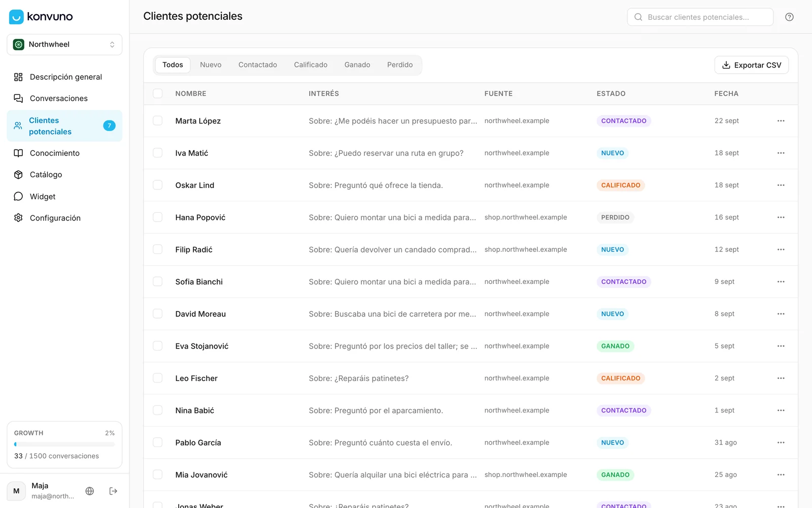Viewport: 812px width, 508px height.
Task: Open row menu for Filip Radić
Action: point(781,249)
